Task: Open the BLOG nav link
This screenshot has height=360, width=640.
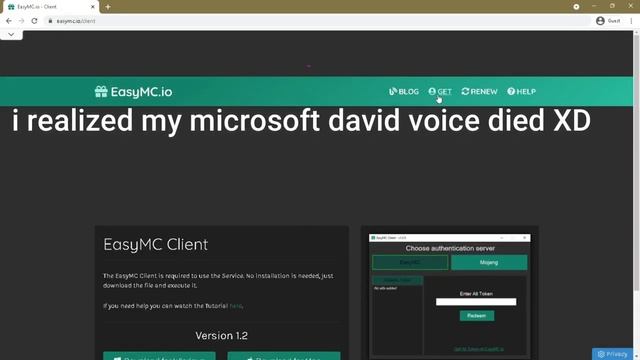Action: pos(404,91)
